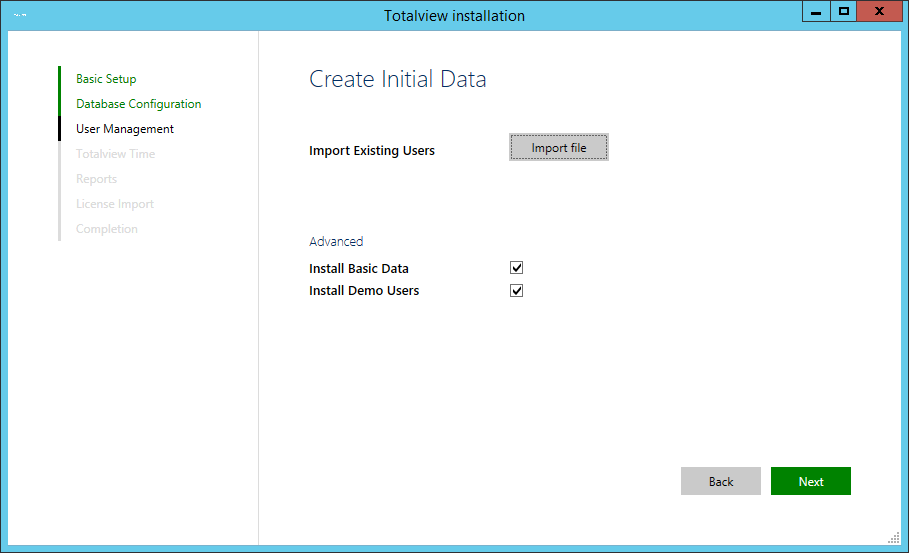Select the Completion step
The image size is (909, 553).
coord(107,228)
